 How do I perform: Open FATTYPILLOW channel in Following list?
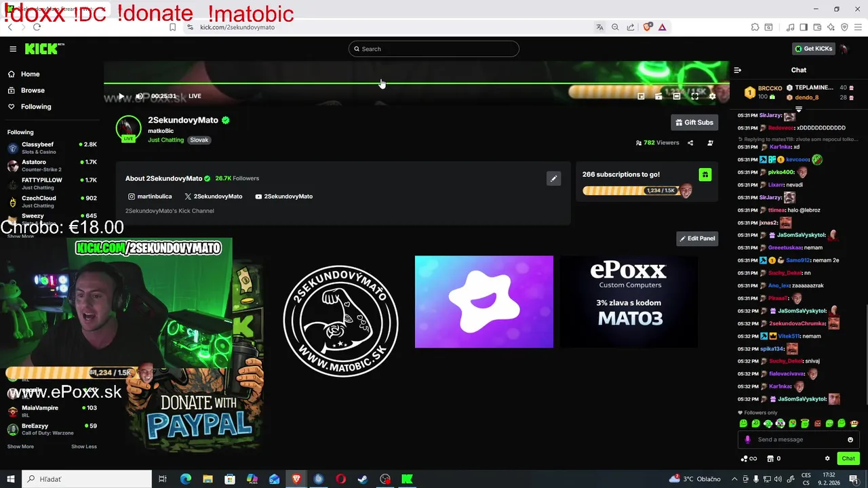coord(52,184)
